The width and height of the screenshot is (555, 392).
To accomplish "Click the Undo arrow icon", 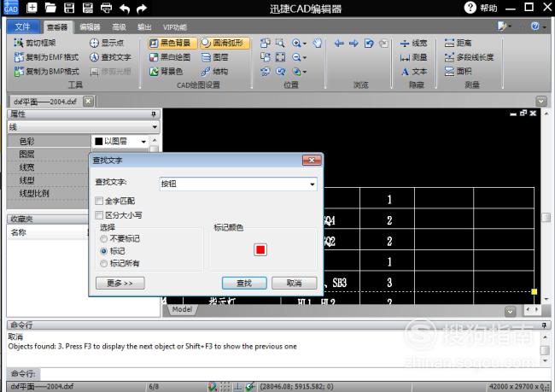I will click(125, 9).
